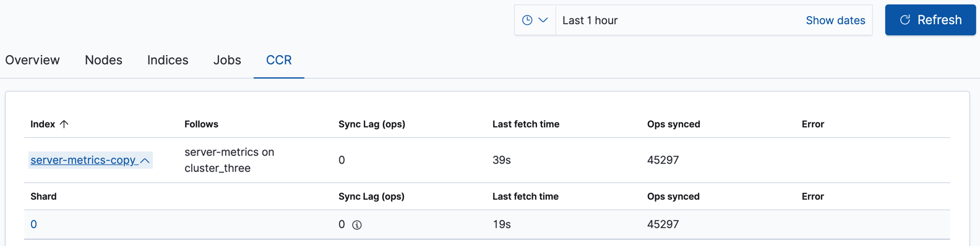Screen dimensions: 980x246
Task: Switch to the Overview tab
Action: tap(32, 60)
